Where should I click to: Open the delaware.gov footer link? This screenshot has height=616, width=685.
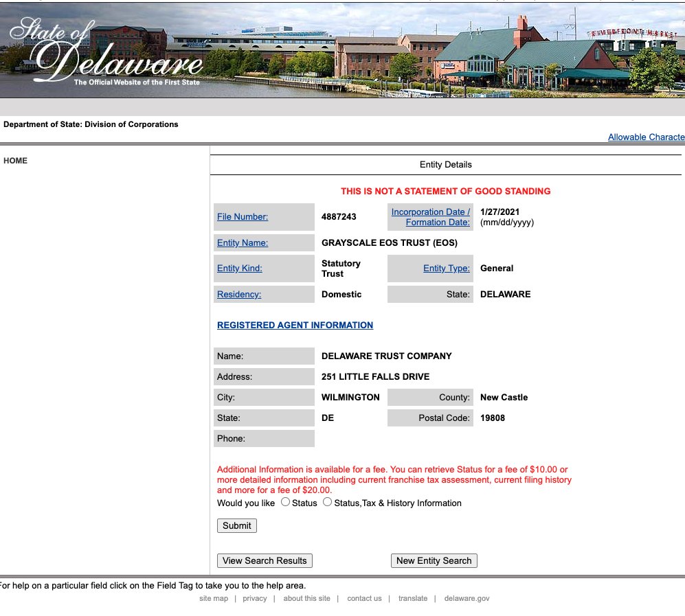467,599
